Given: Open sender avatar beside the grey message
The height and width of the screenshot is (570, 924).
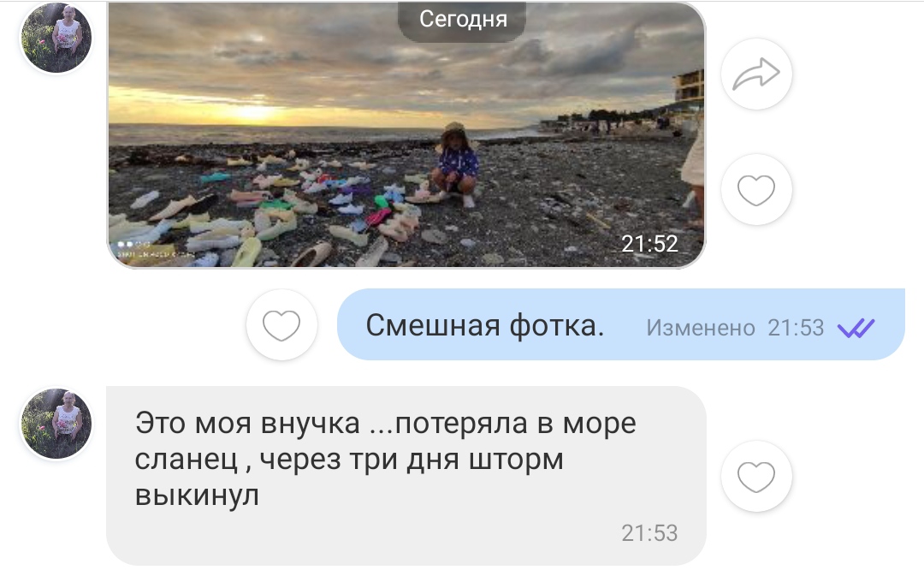Looking at the screenshot, I should click(x=56, y=424).
